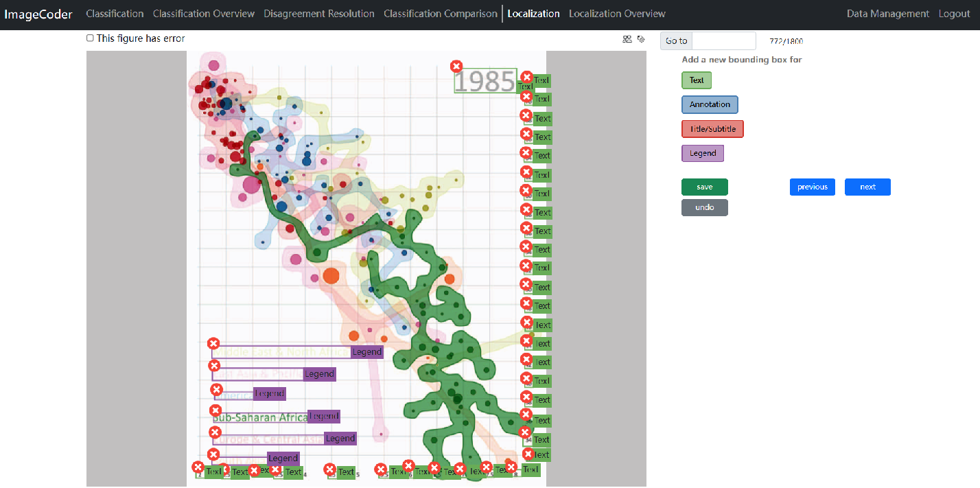Image resolution: width=980 pixels, height=488 pixels.
Task: Open the Classification Overview tab
Action: pos(203,14)
